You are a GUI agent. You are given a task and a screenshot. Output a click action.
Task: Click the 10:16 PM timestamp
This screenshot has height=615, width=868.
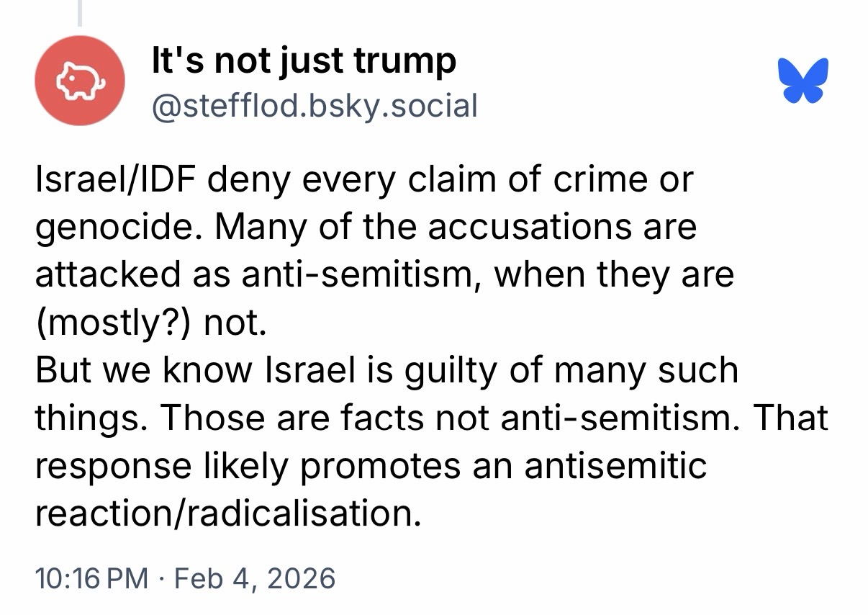click(x=91, y=578)
